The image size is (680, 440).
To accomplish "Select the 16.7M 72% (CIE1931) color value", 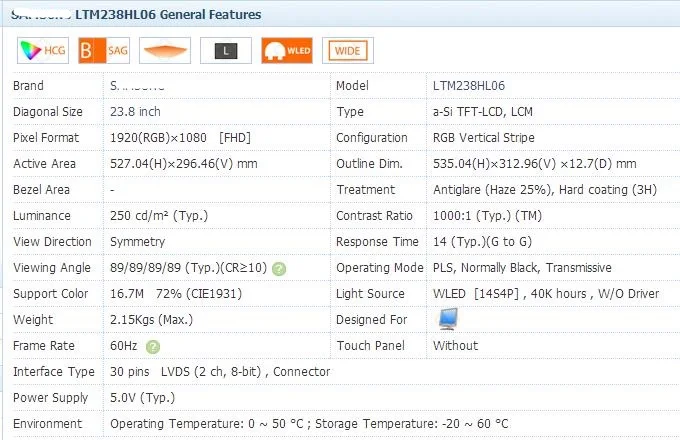I will click(176, 294).
